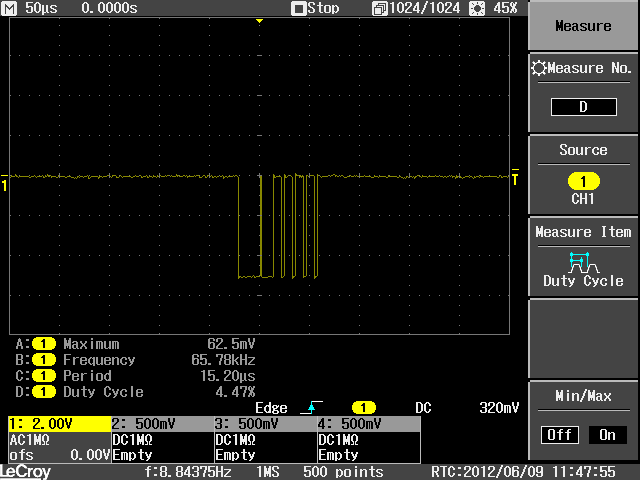
Task: Click the Period measurement label
Action: [87, 376]
